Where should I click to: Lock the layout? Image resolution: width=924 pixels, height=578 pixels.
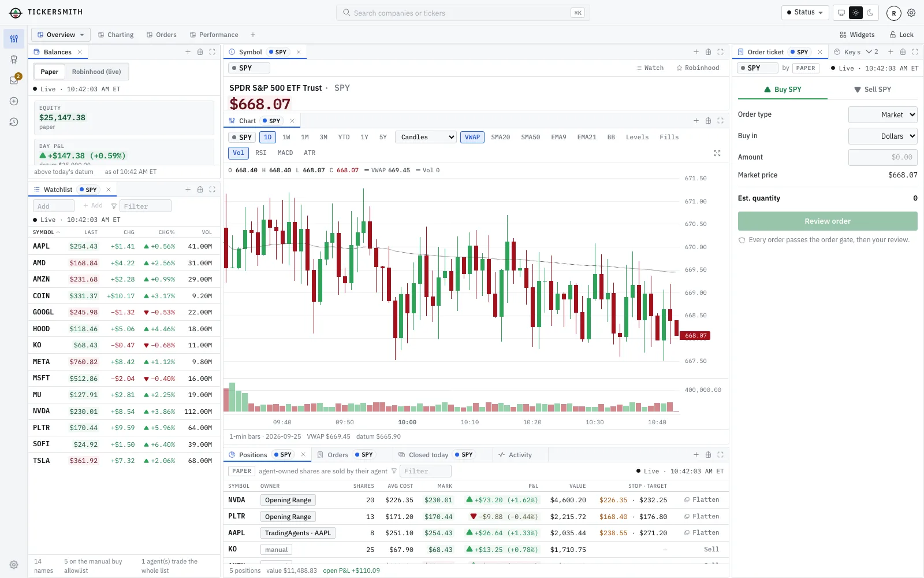(x=901, y=35)
